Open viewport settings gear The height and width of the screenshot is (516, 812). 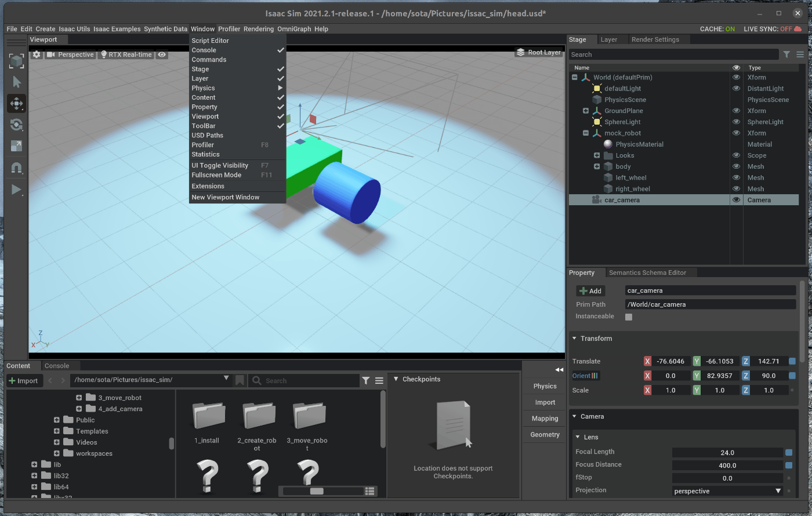pos(37,54)
